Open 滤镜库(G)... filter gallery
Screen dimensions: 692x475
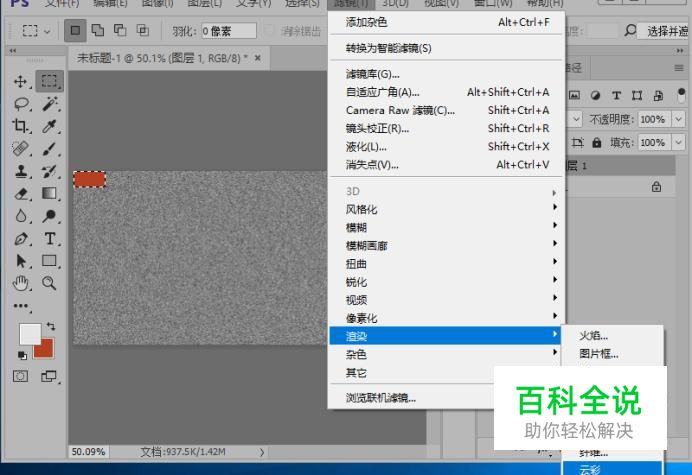pos(447,74)
